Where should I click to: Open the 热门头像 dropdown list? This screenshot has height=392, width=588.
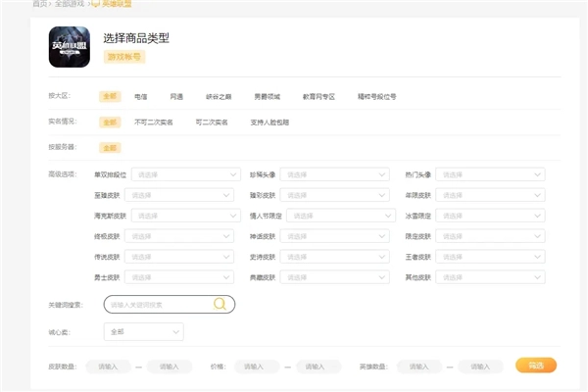tap(489, 174)
